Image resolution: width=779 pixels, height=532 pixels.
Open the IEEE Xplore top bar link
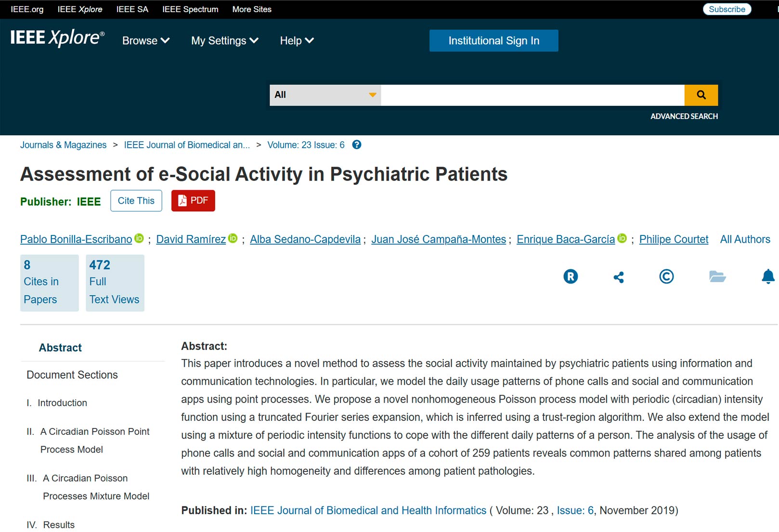point(80,9)
